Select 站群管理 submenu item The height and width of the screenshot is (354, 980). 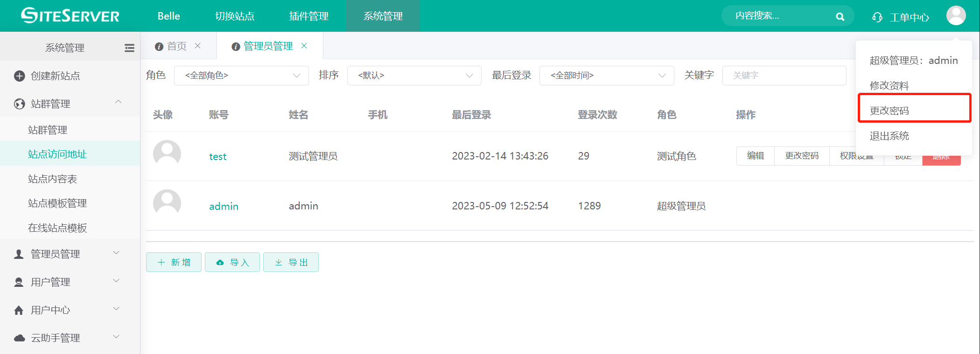[x=48, y=130]
